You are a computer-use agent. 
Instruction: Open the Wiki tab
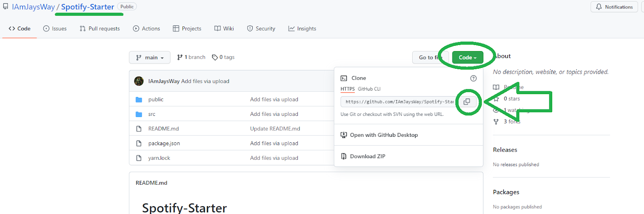coord(224,29)
